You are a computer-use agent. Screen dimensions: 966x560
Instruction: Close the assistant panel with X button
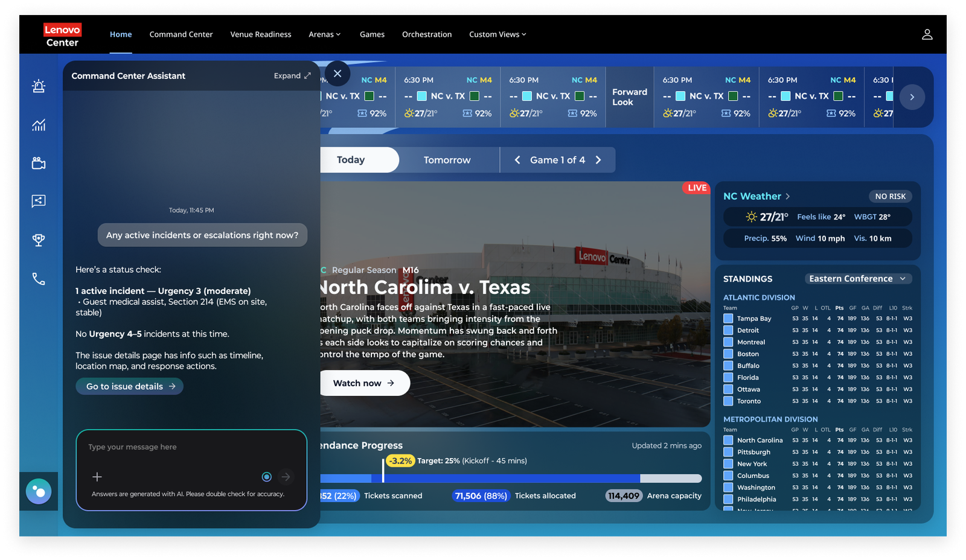[x=337, y=74]
